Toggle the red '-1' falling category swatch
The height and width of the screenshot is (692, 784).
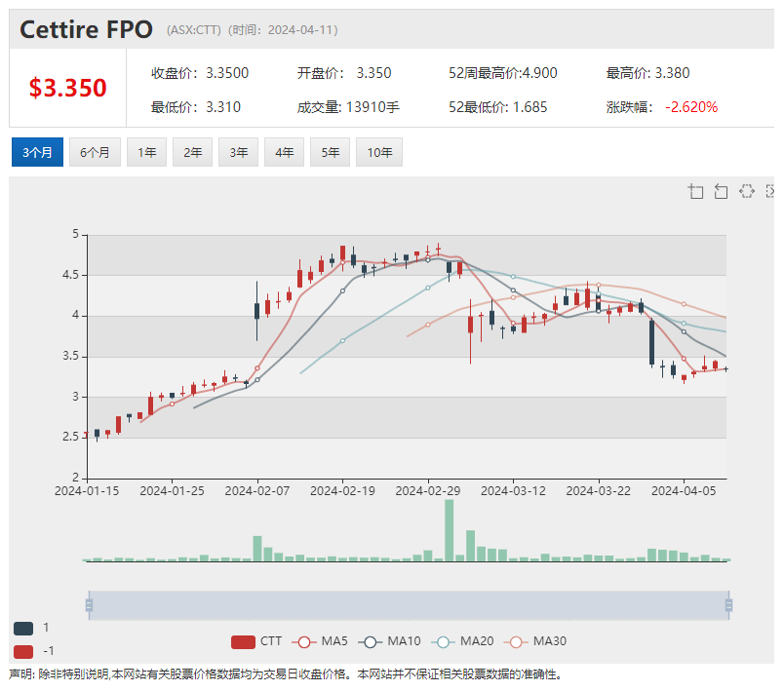(x=23, y=651)
